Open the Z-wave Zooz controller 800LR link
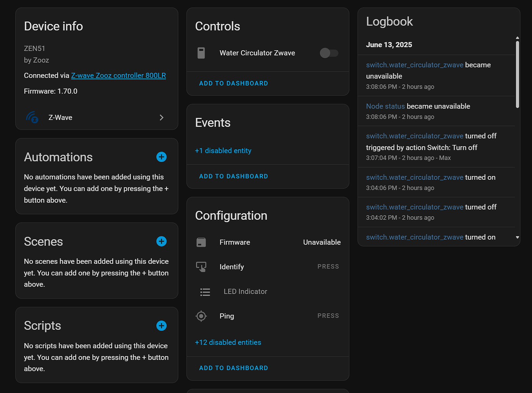 (118, 75)
